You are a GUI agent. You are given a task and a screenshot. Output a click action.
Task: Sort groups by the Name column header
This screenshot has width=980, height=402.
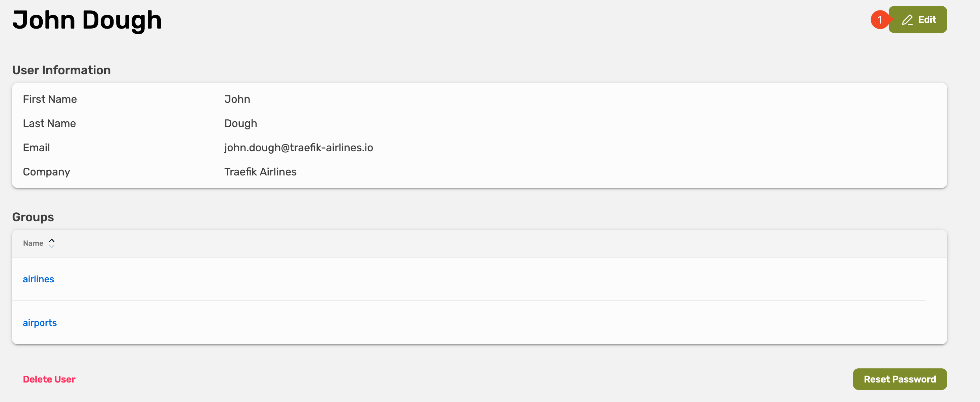[33, 243]
